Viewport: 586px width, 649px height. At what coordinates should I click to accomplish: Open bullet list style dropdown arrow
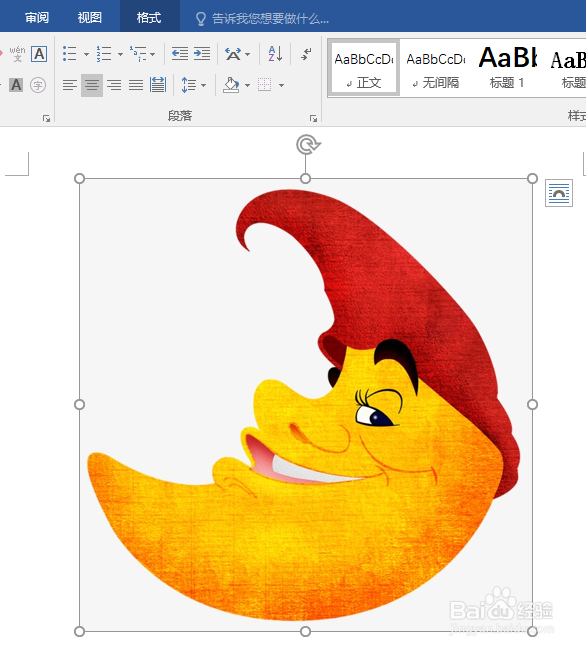tap(86, 54)
